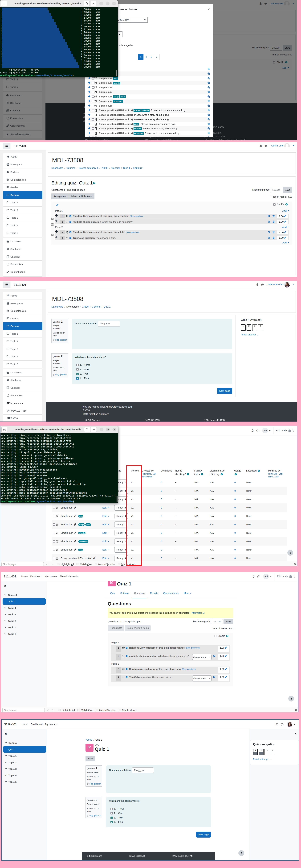Add the Simple sum lima question with plus icon
The image size is (301, 868).
[89, 78]
